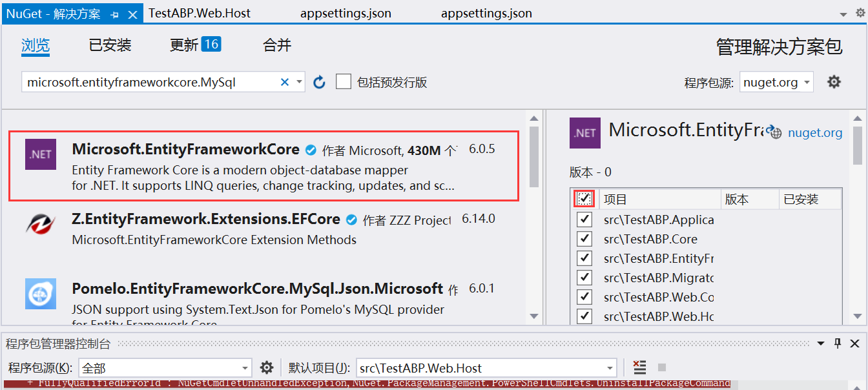Uncheck src\TestABP.EntityFr project checkbox
The height and width of the screenshot is (390, 868).
tap(584, 258)
